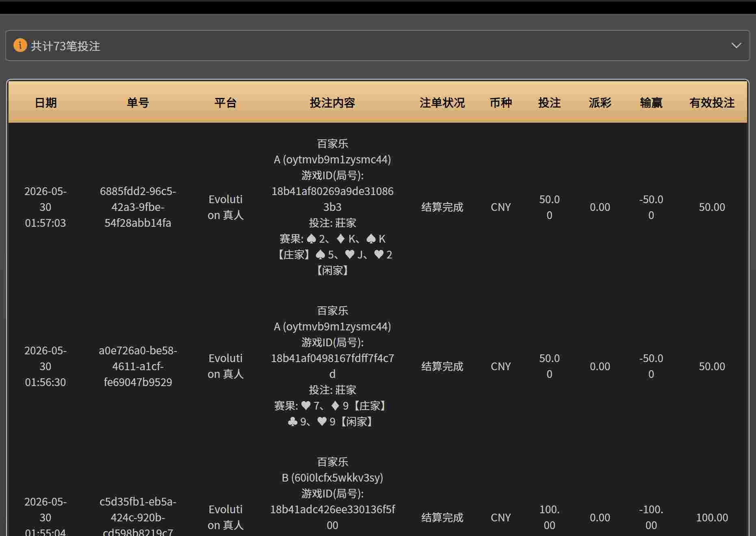Click the 平台 column header
Screen dimensions: 756x536
coord(225,102)
